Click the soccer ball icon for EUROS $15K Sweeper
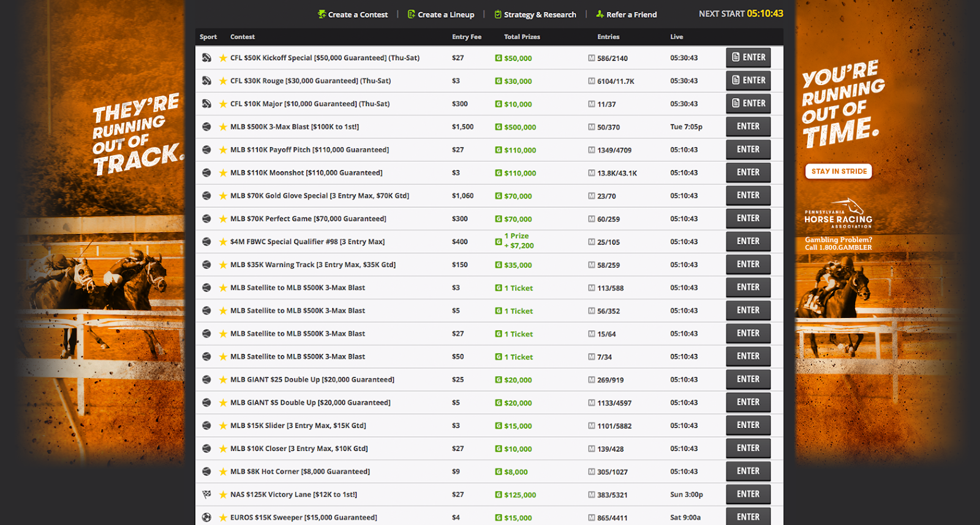The image size is (980, 525). click(206, 518)
